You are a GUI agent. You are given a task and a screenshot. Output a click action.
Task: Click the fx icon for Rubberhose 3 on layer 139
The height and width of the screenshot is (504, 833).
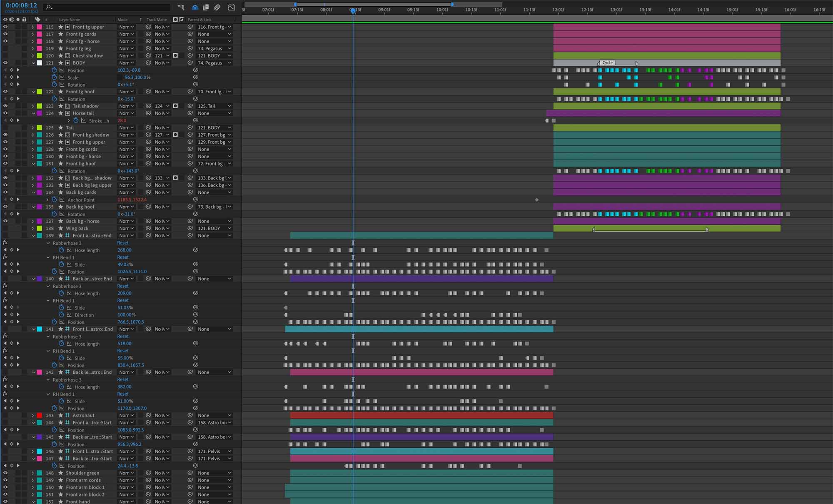tap(5, 243)
